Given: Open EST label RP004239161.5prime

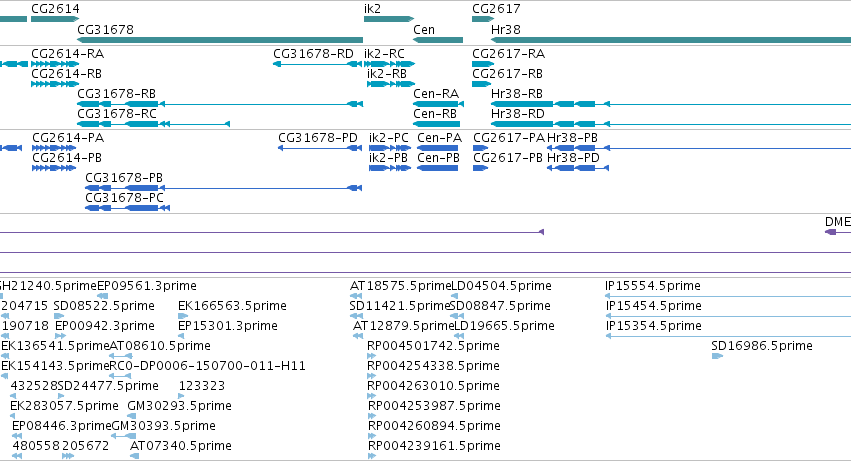Looking at the screenshot, I should [x=434, y=447].
